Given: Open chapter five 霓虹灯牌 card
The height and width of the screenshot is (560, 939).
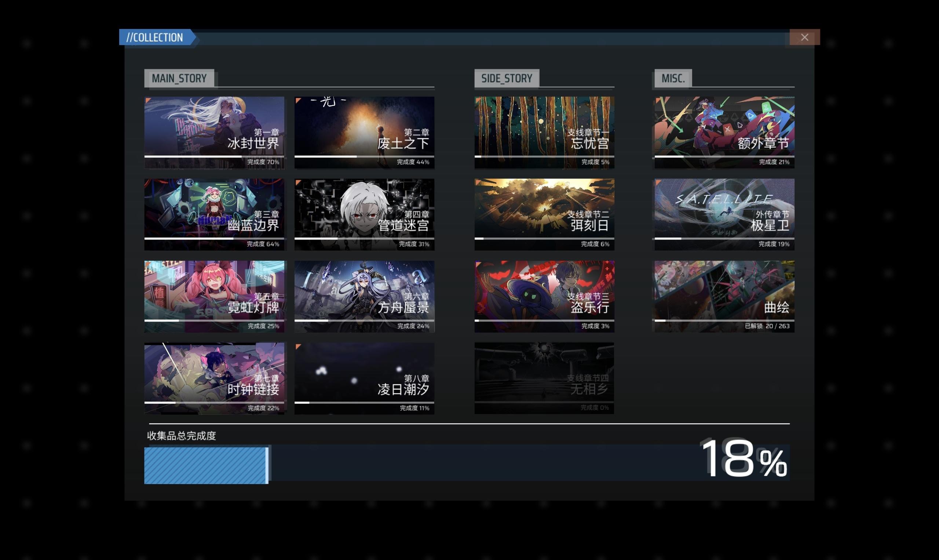Looking at the screenshot, I should tap(214, 296).
